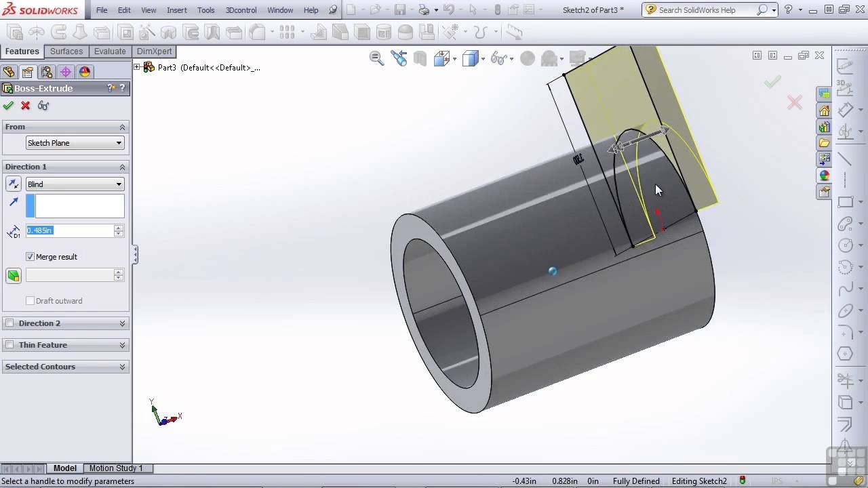The width and height of the screenshot is (868, 488).
Task: Switch to the Surfaces tab
Action: coord(66,52)
